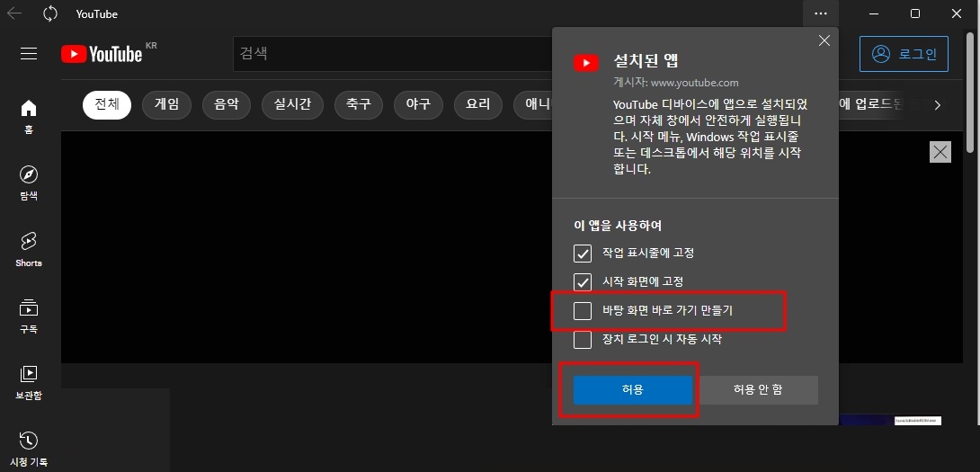Select the 게임 filter chip
Viewport: 980px width, 472px height.
(x=167, y=105)
